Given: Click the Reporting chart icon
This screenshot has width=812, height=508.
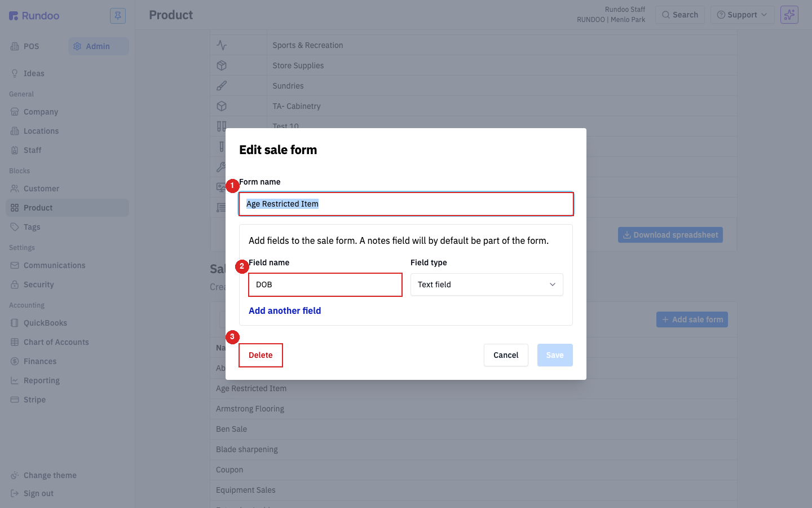Looking at the screenshot, I should [x=15, y=380].
